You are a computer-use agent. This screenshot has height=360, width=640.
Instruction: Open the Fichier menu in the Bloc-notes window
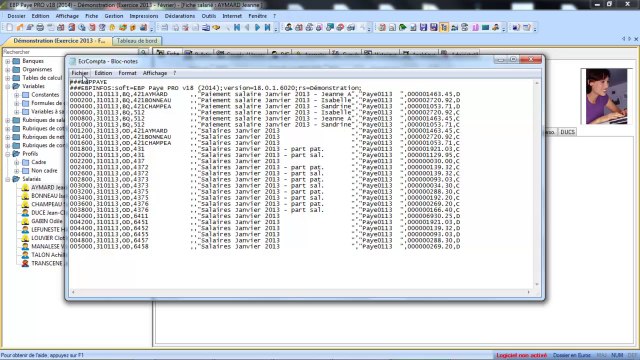(80, 73)
